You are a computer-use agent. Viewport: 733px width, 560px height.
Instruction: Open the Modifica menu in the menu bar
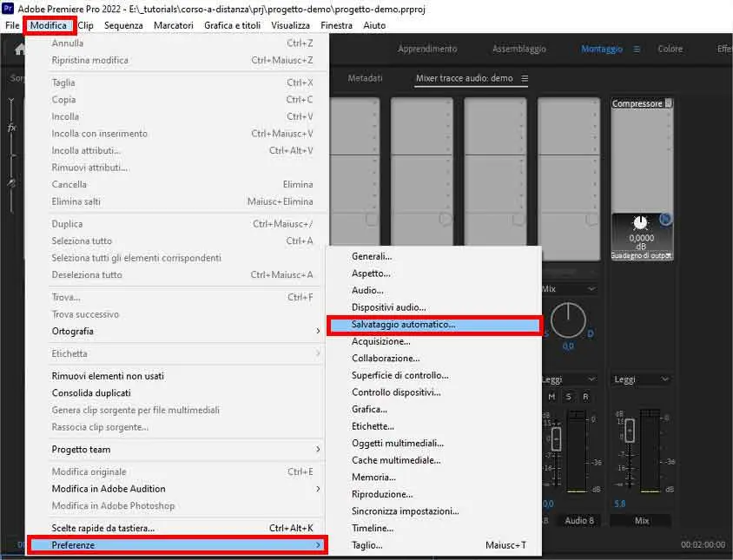(48, 25)
